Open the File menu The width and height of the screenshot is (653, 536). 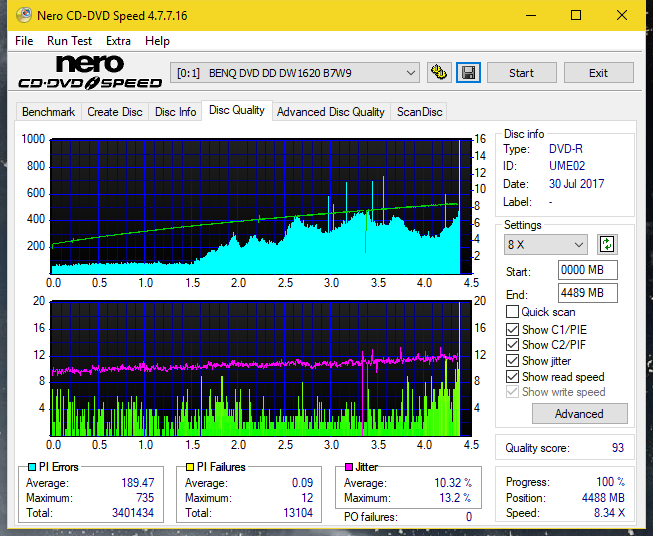24,41
